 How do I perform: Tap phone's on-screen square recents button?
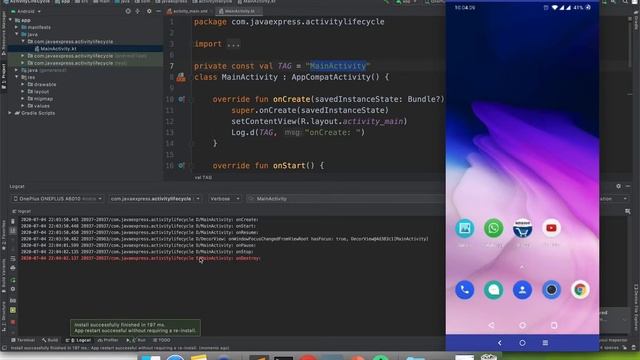point(554,325)
